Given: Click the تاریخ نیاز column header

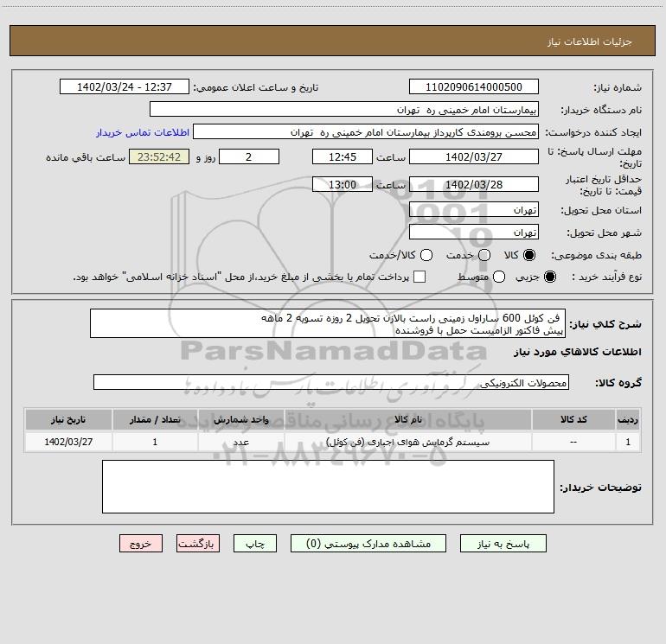Looking at the screenshot, I should pyautogui.click(x=68, y=419).
